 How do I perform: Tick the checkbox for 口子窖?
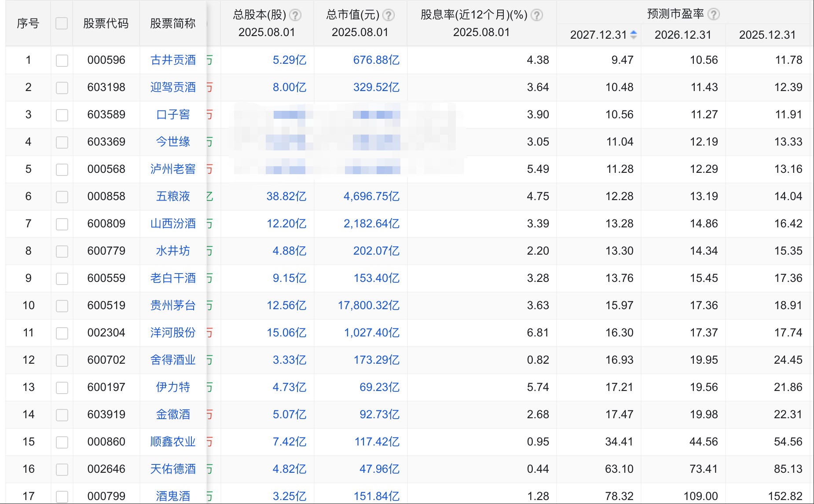coord(62,115)
